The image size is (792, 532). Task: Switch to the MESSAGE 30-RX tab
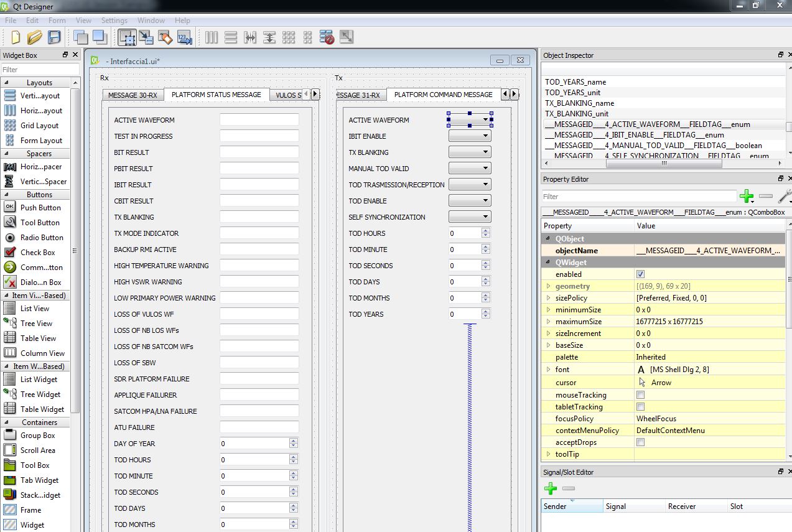[x=133, y=95]
